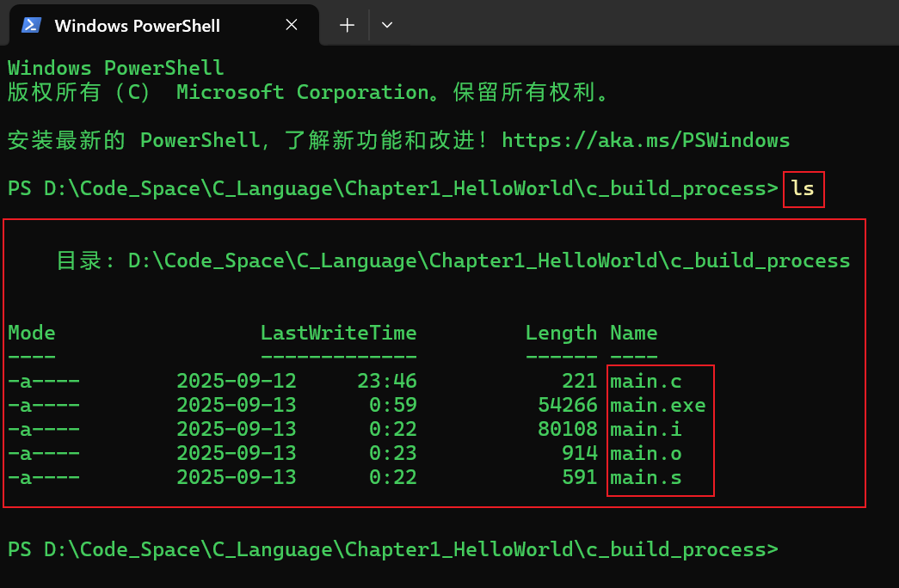Click the Mode column header text

[x=31, y=333]
